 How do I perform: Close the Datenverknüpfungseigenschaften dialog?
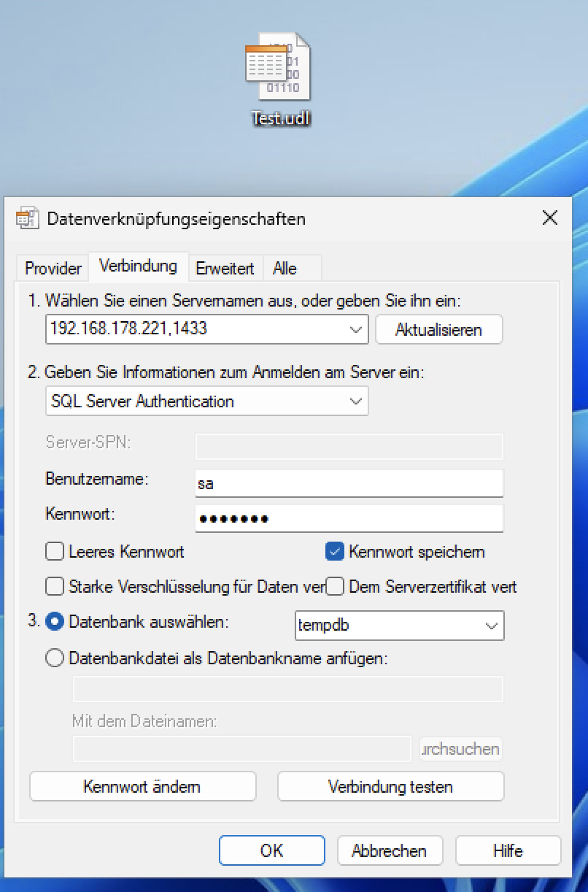[550, 218]
